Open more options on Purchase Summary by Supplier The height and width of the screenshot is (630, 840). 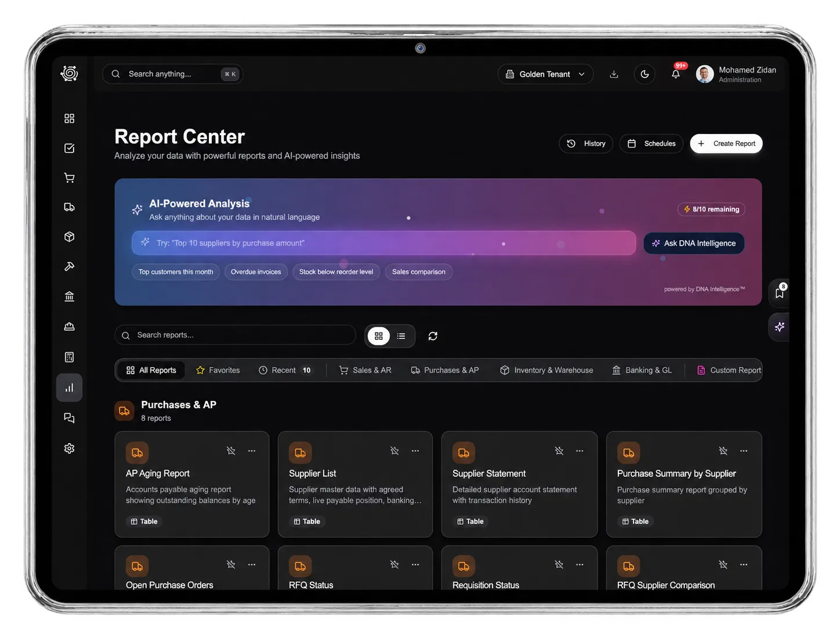pyautogui.click(x=744, y=451)
